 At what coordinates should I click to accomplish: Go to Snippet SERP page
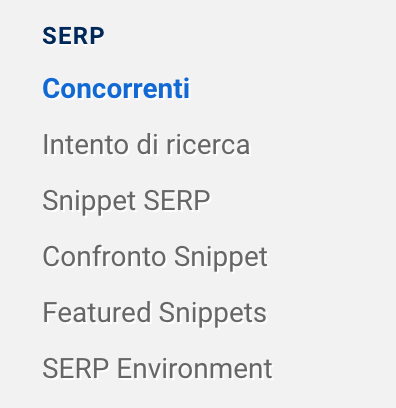click(126, 201)
